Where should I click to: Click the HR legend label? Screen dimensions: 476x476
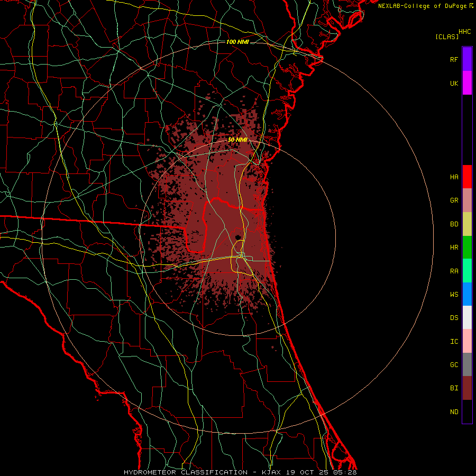tap(454, 248)
